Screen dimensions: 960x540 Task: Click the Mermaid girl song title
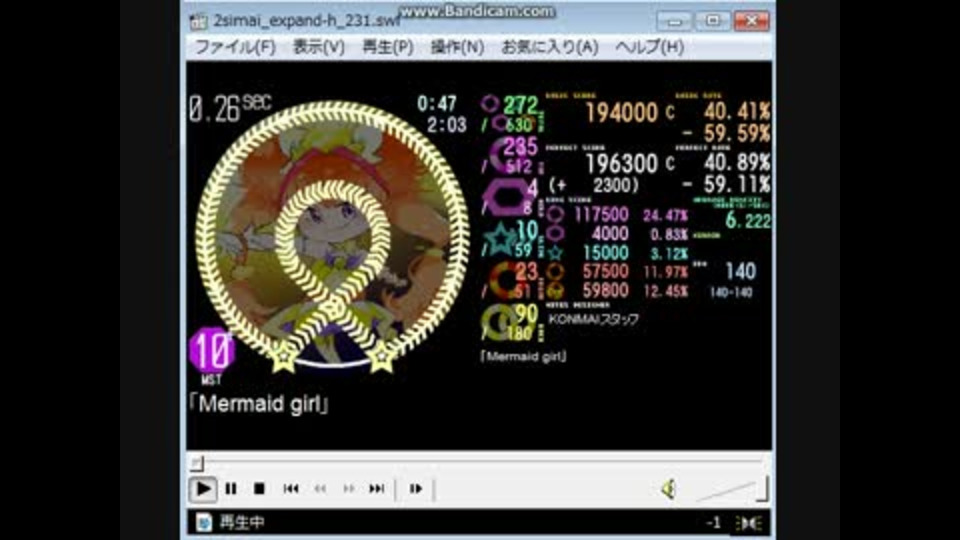258,404
